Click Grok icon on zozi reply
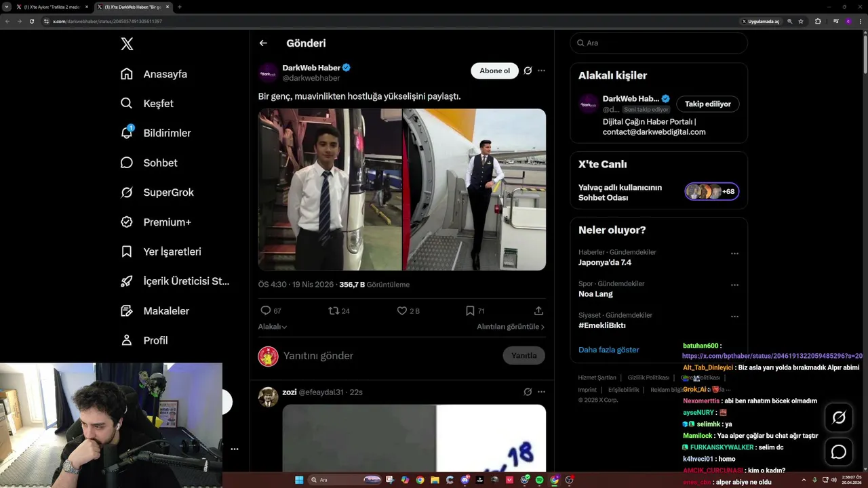Image resolution: width=868 pixels, height=488 pixels. (x=528, y=392)
